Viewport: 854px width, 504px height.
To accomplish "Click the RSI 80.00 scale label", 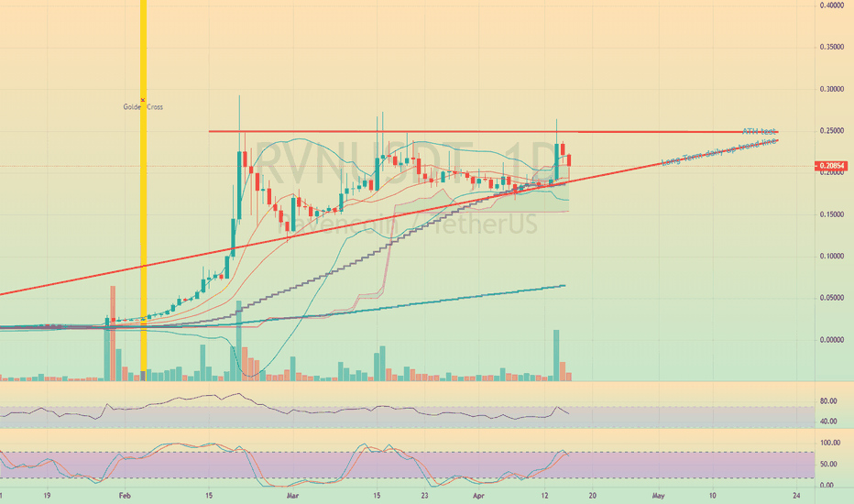I will click(828, 401).
